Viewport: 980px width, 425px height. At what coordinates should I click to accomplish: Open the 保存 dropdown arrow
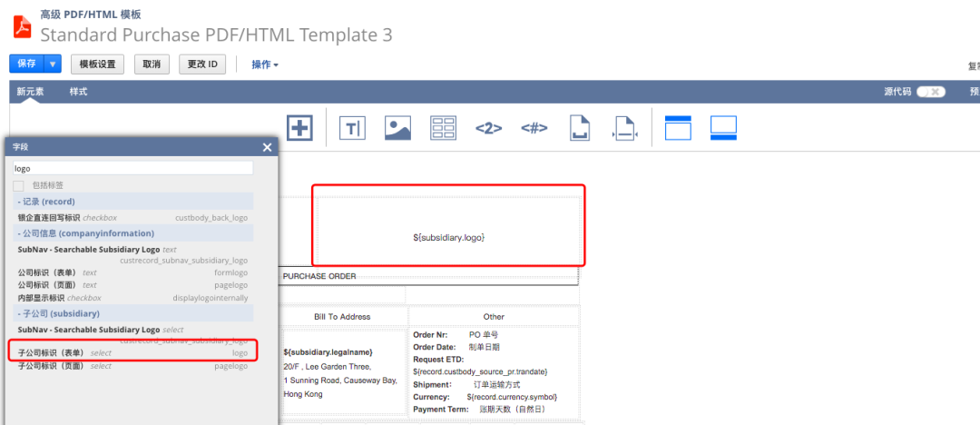[54, 64]
